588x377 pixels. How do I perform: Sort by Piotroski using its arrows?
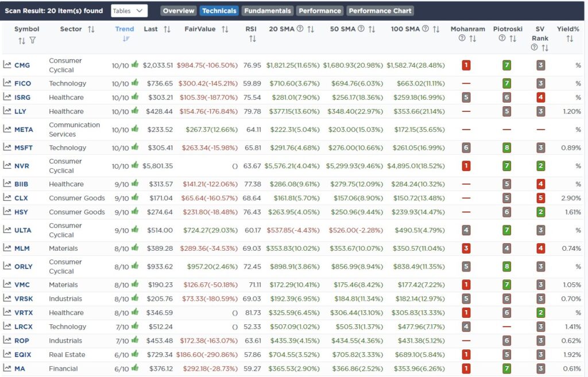(513, 38)
